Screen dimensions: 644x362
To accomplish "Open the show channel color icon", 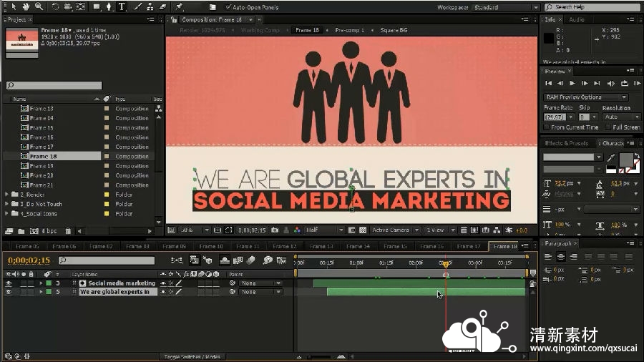I will 298,230.
